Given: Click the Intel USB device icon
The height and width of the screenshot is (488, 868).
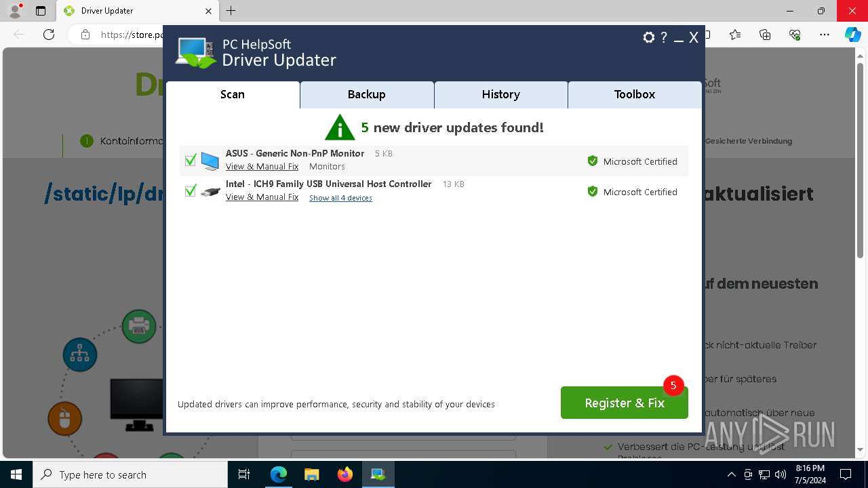Looking at the screenshot, I should pyautogui.click(x=210, y=192).
